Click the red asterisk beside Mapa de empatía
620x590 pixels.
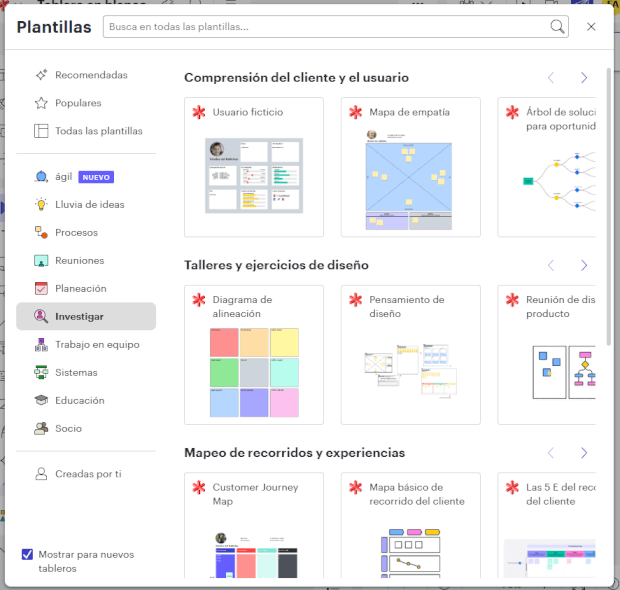click(x=355, y=112)
